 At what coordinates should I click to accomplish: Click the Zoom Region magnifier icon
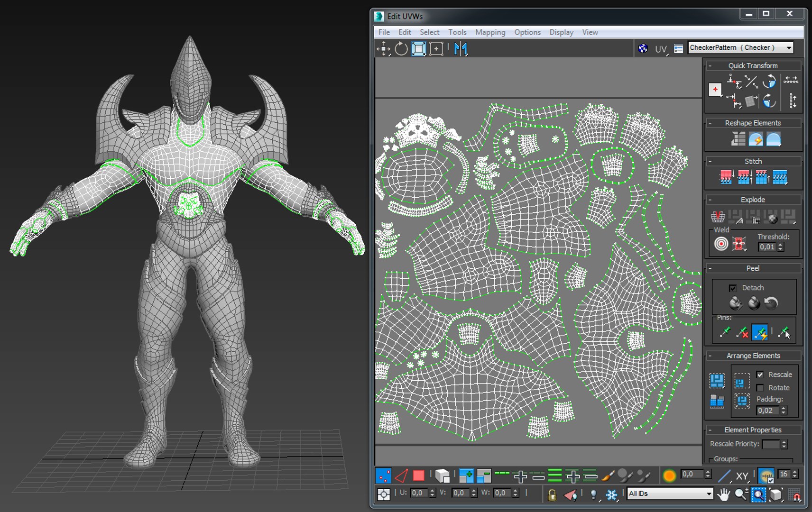[x=758, y=494]
